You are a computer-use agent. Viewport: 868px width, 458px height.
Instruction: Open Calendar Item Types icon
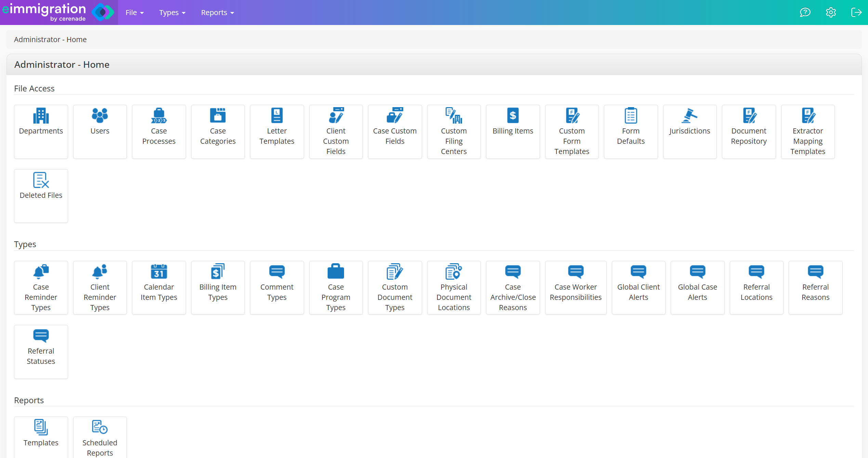click(159, 272)
